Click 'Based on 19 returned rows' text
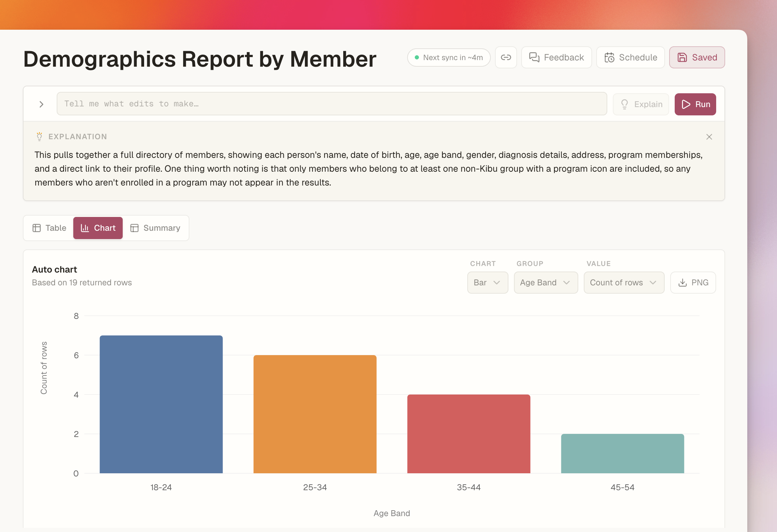This screenshot has height=532, width=777. click(82, 283)
